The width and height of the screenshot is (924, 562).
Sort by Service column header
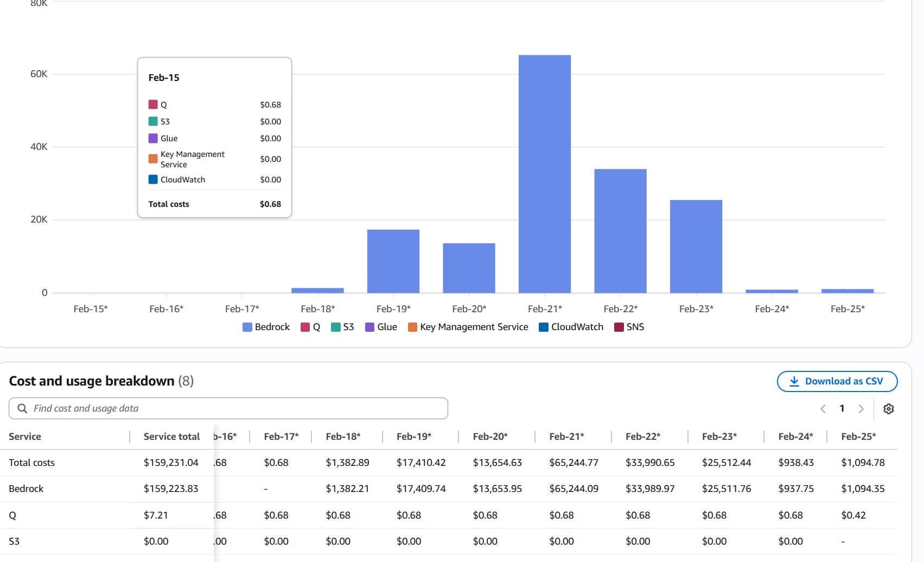click(25, 437)
